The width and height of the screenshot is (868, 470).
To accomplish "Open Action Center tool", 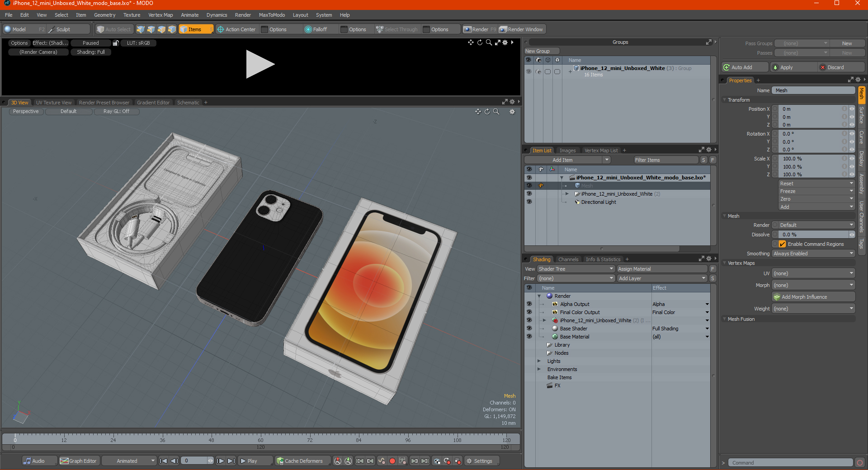I will point(236,29).
